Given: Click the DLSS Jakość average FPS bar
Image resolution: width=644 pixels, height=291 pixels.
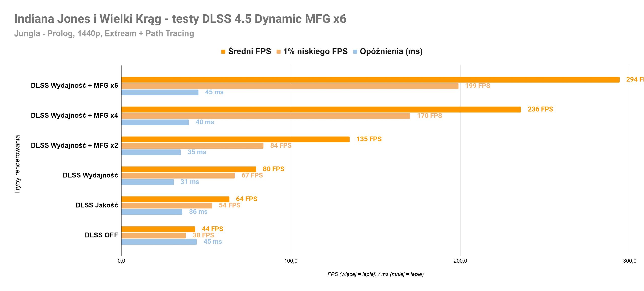Looking at the screenshot, I should pyautogui.click(x=175, y=199).
